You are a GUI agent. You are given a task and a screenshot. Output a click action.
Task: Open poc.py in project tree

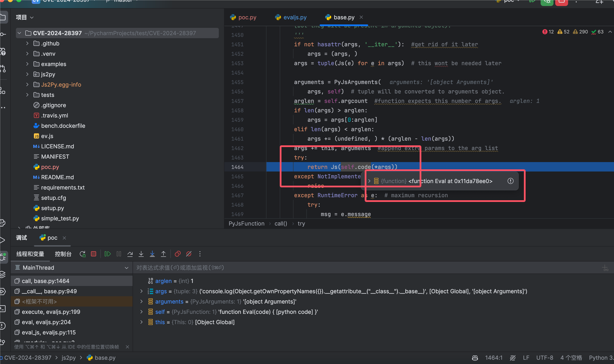50,167
